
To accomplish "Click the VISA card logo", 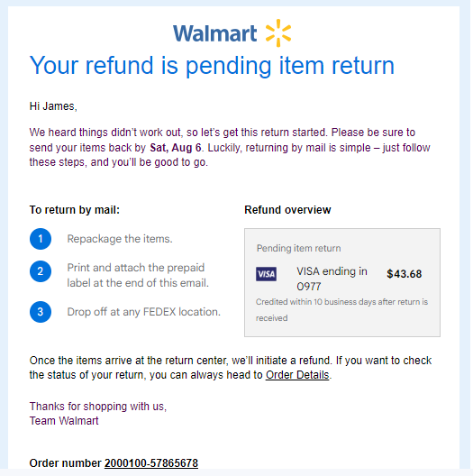I will coord(266,274).
